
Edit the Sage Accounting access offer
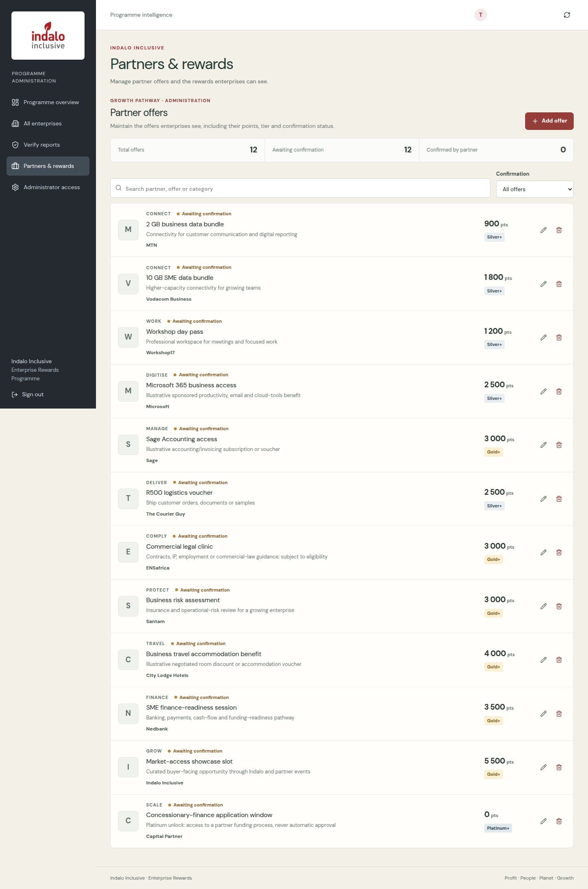[x=543, y=445]
